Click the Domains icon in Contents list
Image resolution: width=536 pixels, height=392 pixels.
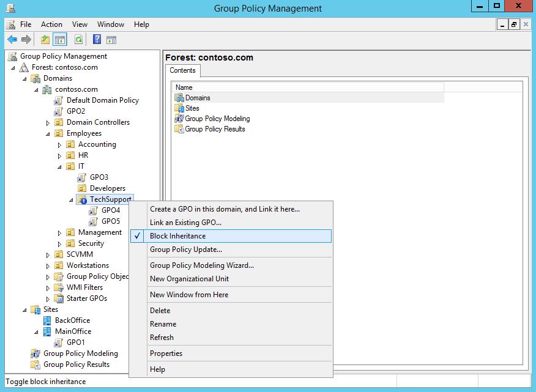tap(179, 98)
